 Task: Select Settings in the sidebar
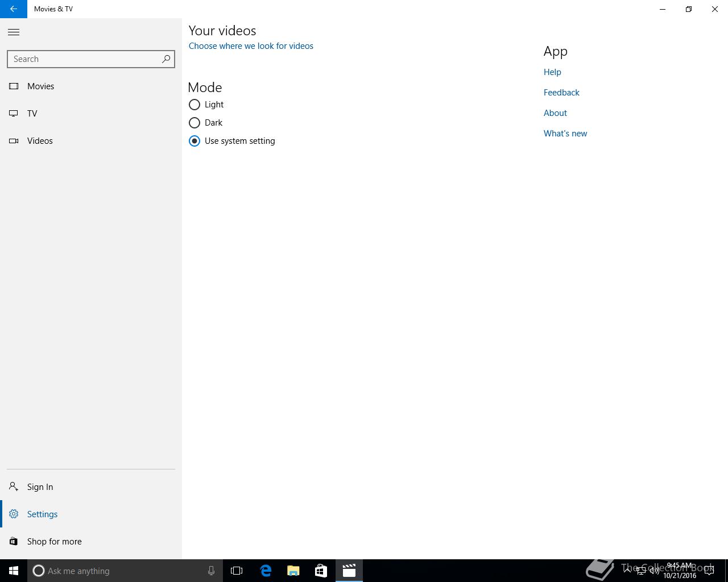point(91,514)
